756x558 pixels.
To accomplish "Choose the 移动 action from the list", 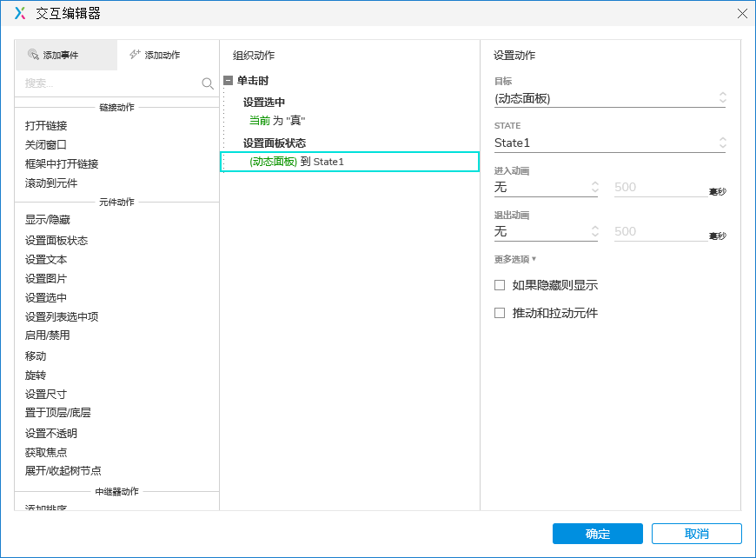I will [x=35, y=356].
